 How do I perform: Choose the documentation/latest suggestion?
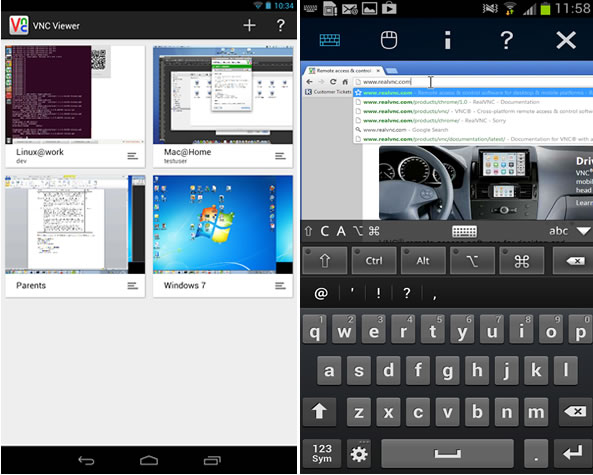(473, 139)
